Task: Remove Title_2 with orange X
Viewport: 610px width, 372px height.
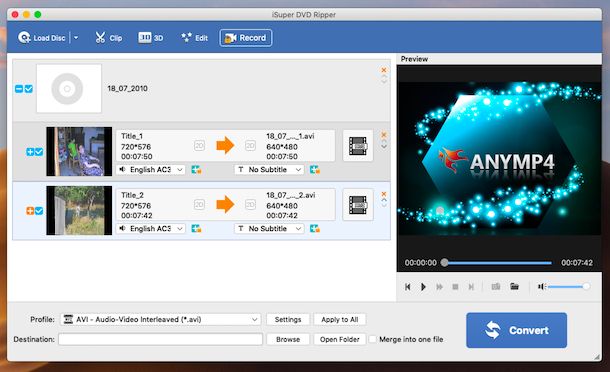Action: click(384, 194)
